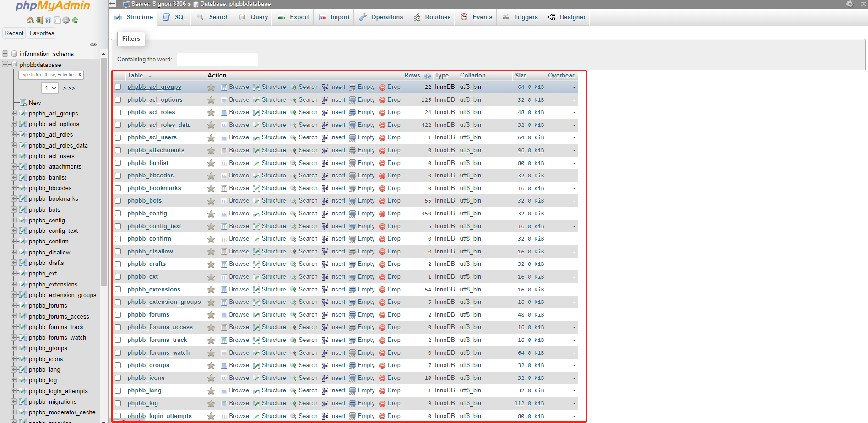Collapse the phpbbdatabase tree node

5,65
